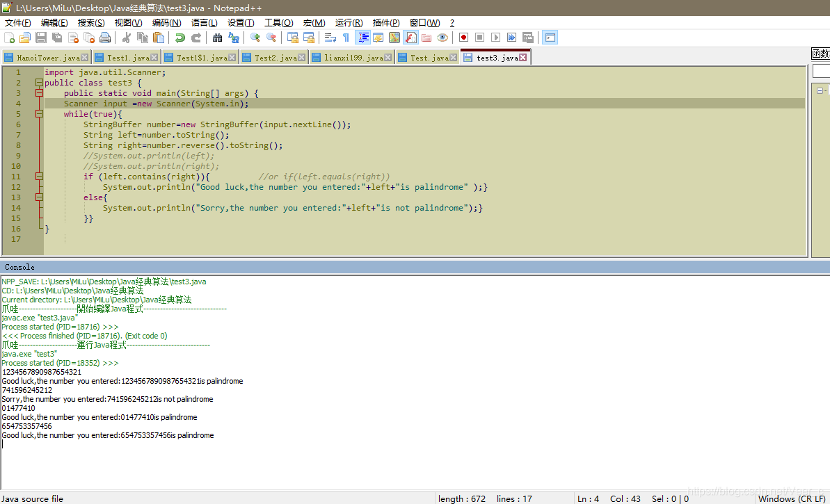Start macro recording with red dot icon
The width and height of the screenshot is (830, 504).
click(463, 38)
